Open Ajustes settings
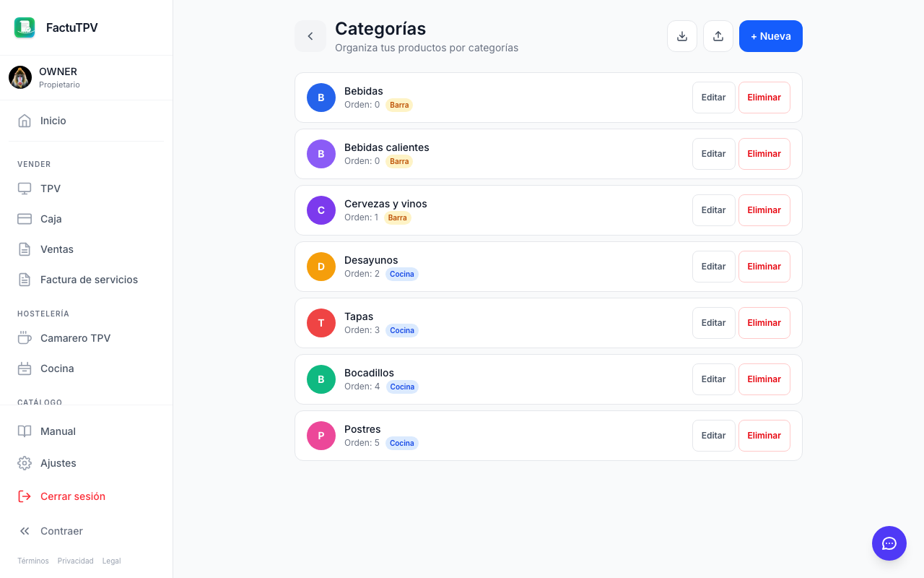 pyautogui.click(x=87, y=463)
